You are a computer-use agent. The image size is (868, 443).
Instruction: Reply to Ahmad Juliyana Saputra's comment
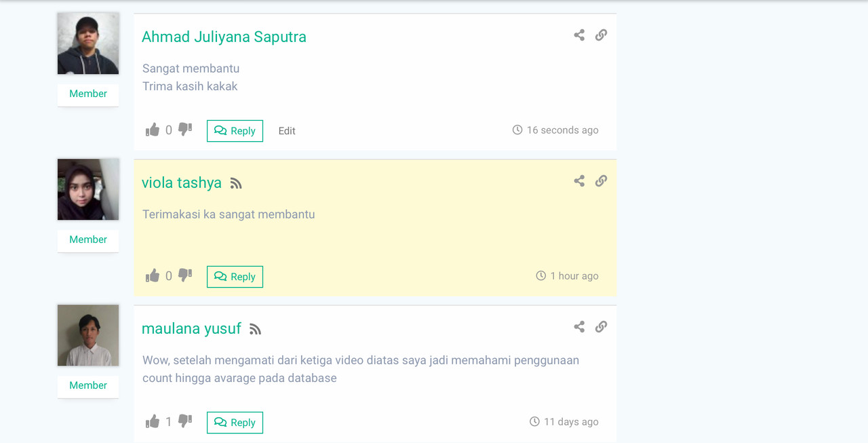[x=235, y=131]
